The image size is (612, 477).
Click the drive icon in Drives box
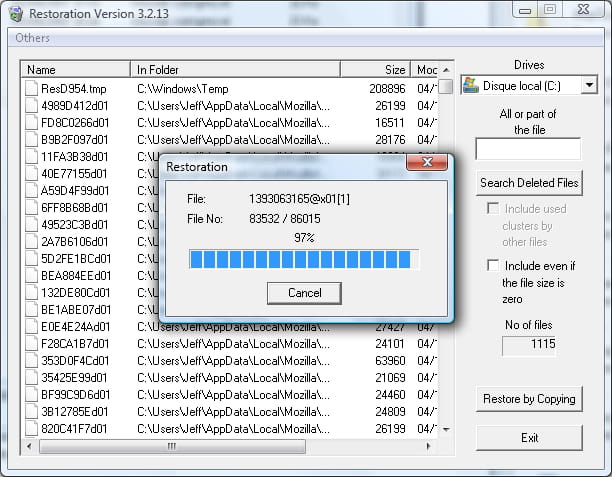click(x=471, y=86)
